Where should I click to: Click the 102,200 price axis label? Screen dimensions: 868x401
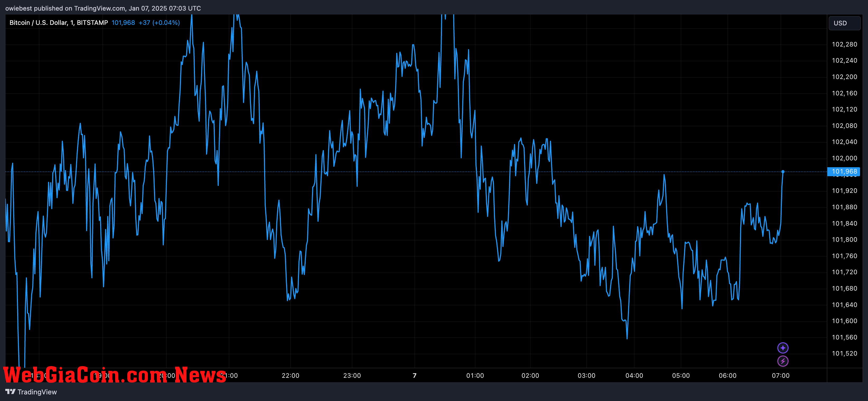[x=844, y=77]
